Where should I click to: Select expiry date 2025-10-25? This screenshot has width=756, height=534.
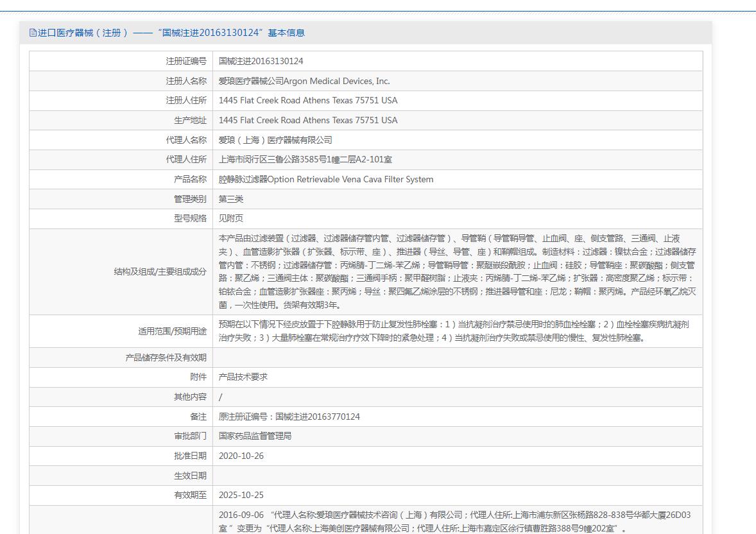pyautogui.click(x=241, y=495)
